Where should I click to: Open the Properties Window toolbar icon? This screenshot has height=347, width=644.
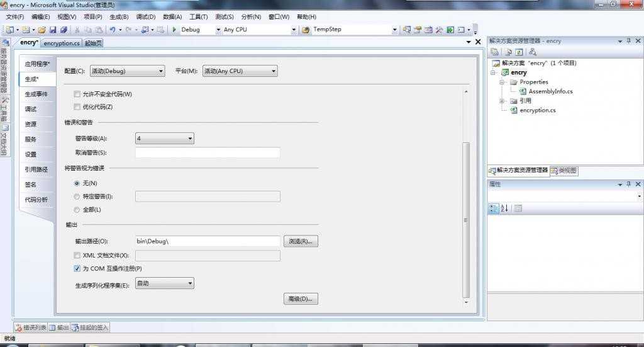pyautogui.click(x=418, y=30)
